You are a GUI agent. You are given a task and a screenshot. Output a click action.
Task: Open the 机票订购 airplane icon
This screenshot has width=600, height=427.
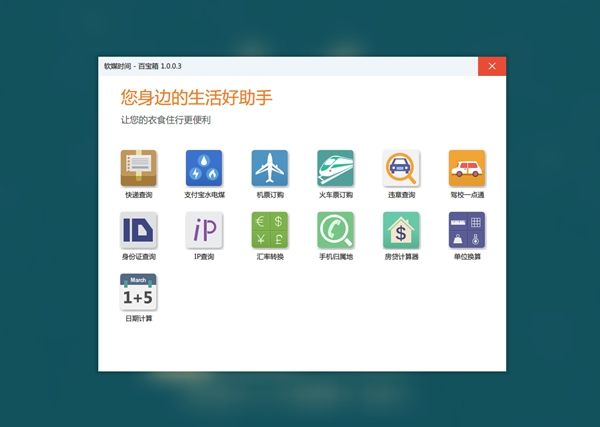point(270,168)
